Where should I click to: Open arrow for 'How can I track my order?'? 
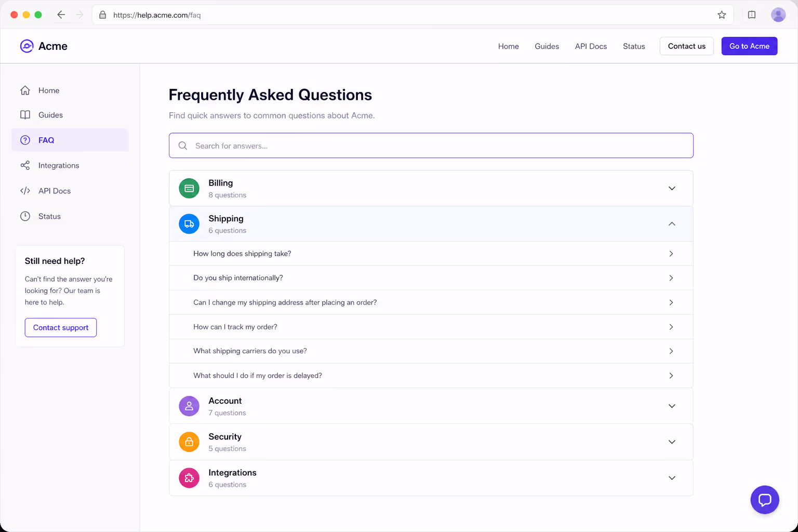[x=671, y=327]
